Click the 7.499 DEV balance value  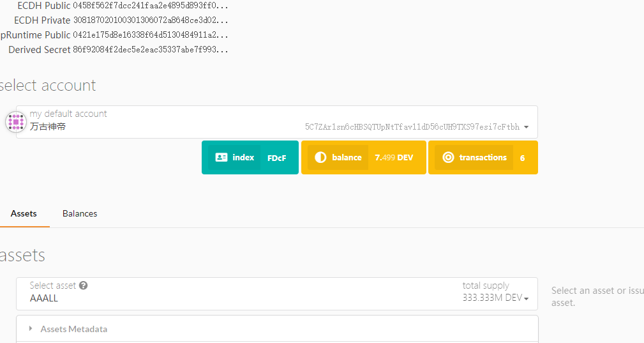[394, 158]
